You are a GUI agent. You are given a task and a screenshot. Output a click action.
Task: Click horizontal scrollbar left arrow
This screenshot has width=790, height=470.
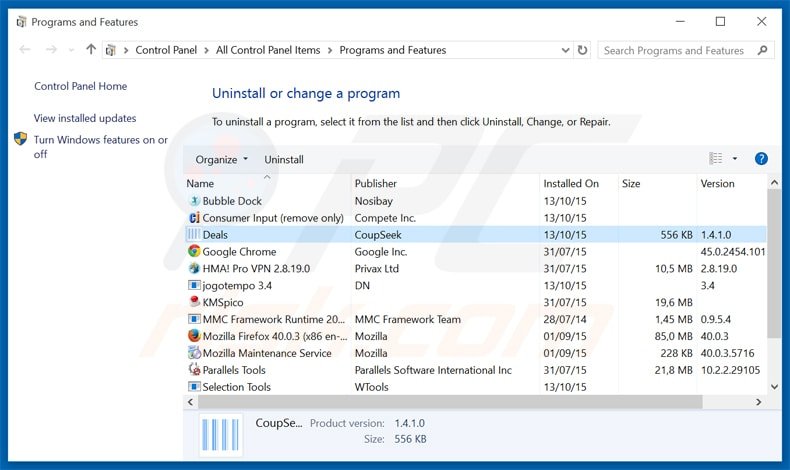[x=190, y=401]
